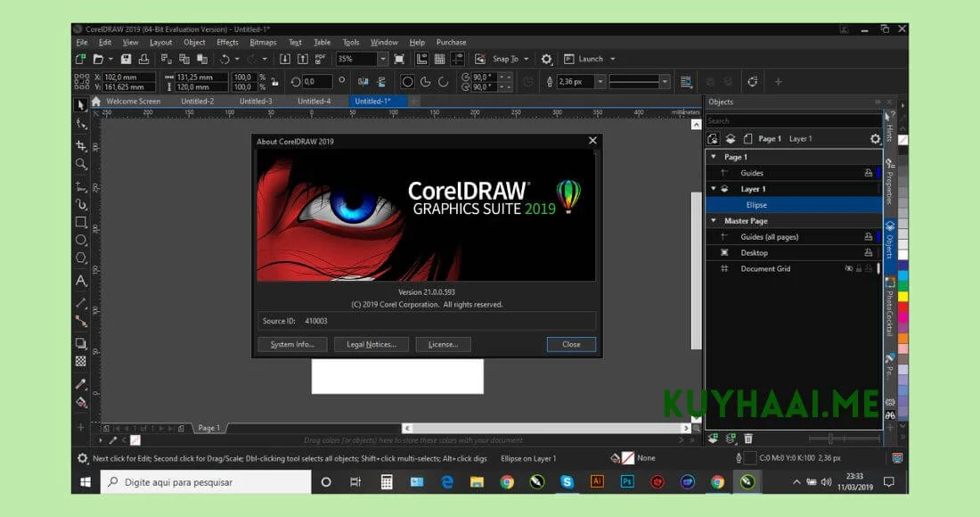
Task: Collapse the Layer 1 tree node
Action: coord(714,189)
